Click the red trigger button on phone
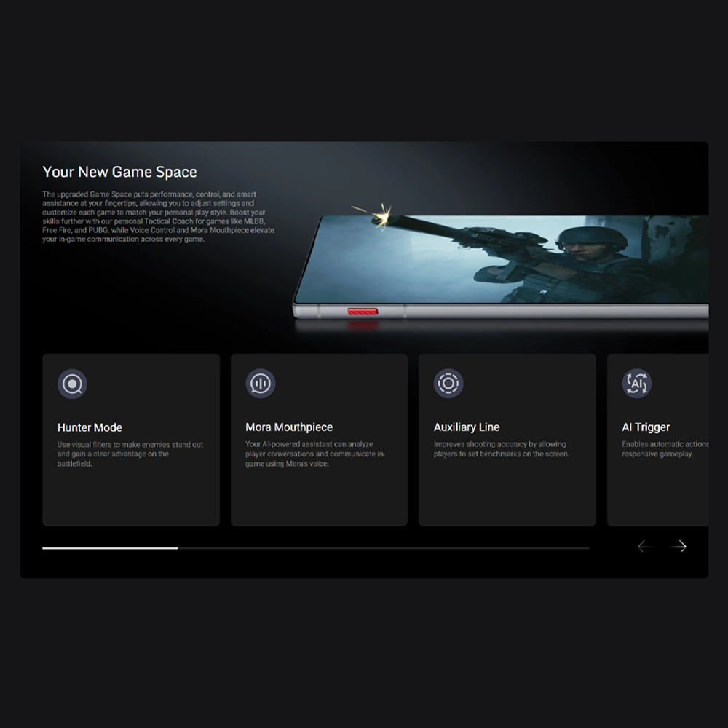Screen dimensions: 728x728 [363, 312]
